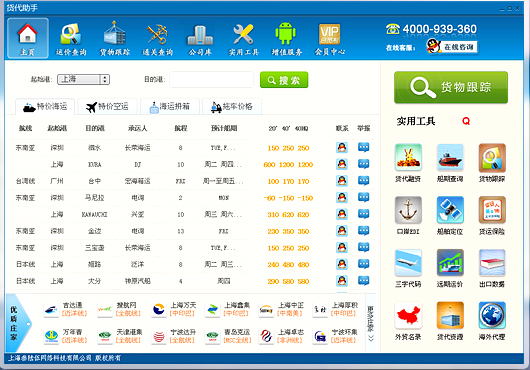Image resolution: width=530 pixels, height=370 pixels.
Task: Open the 增值服务 Android icon
Action: click(x=287, y=39)
